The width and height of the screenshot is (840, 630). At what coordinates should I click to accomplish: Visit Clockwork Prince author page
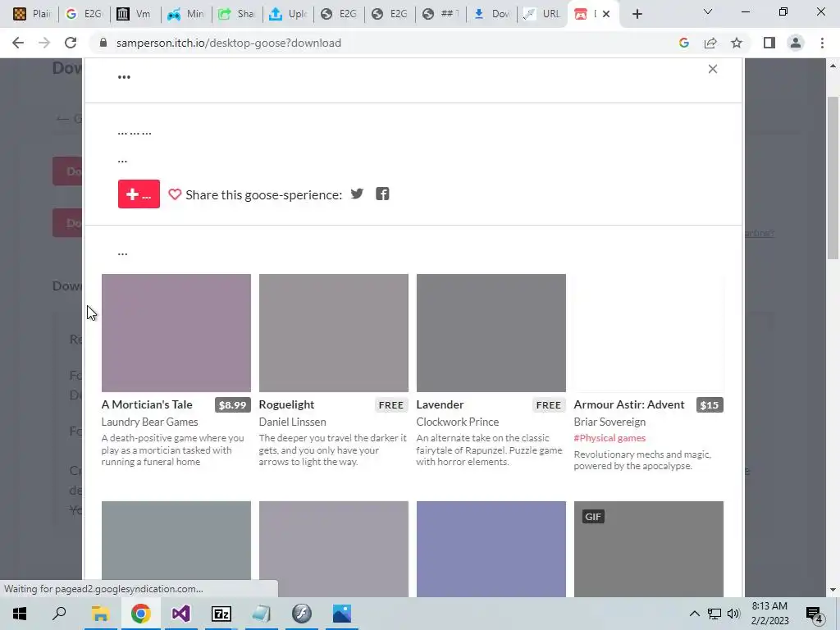coord(458,422)
